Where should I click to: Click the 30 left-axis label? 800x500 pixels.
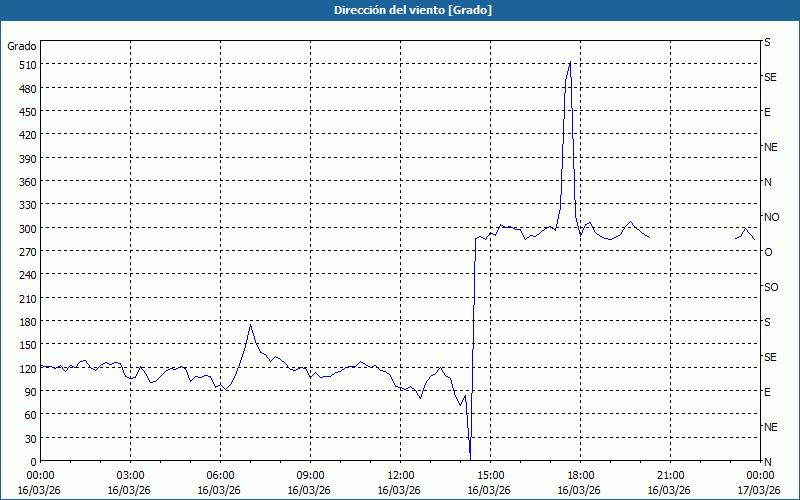[x=30, y=439]
